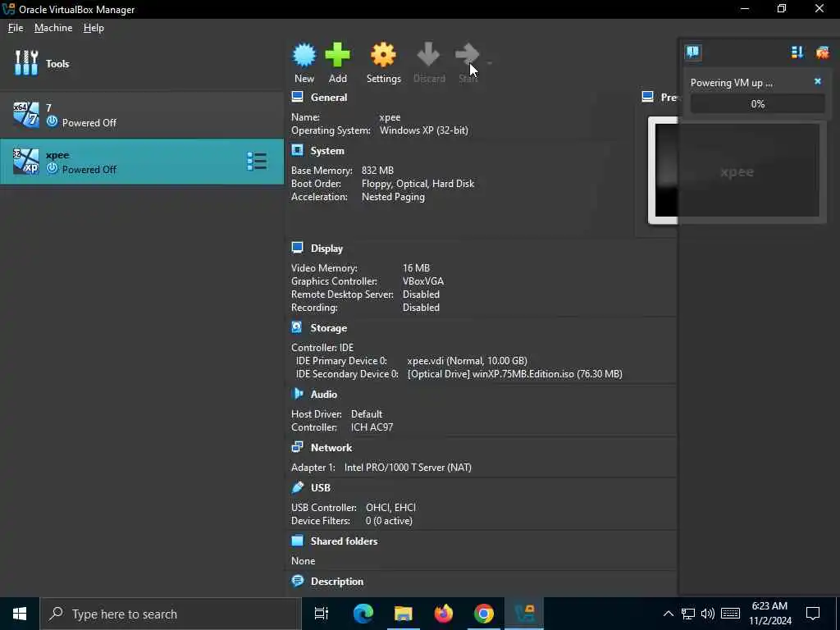Click the Intel PRO/1000 T Server adapter text

click(408, 468)
